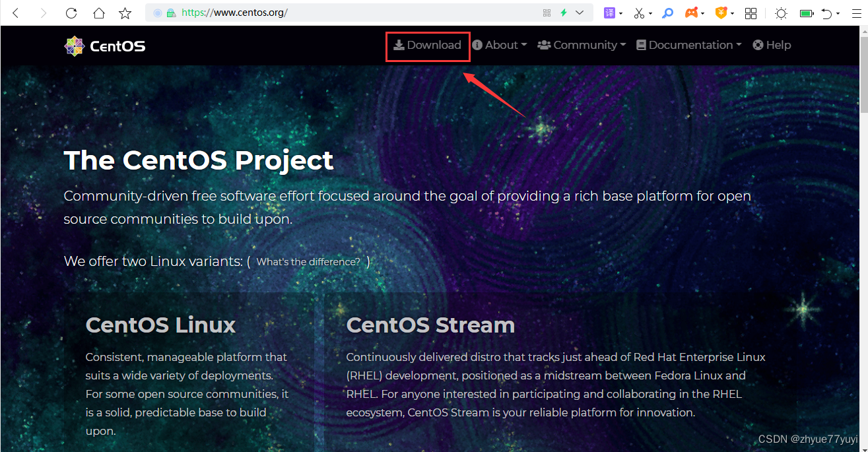
Task: Open the orange game controller icon
Action: point(691,13)
